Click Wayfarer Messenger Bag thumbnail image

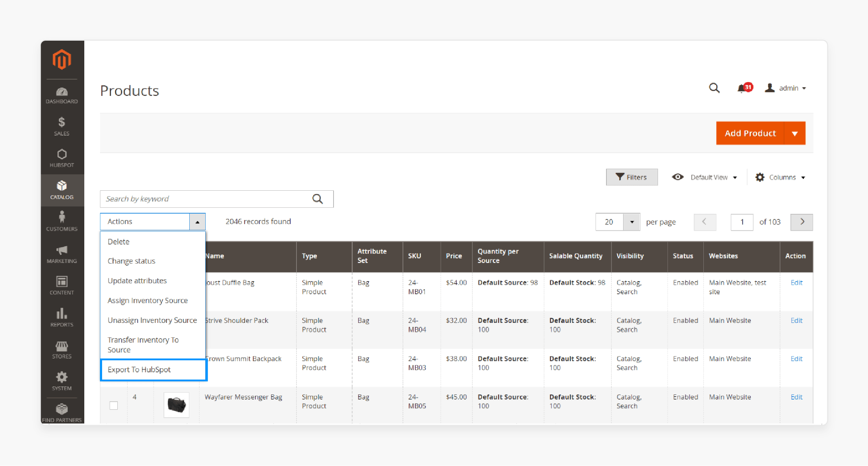(177, 405)
